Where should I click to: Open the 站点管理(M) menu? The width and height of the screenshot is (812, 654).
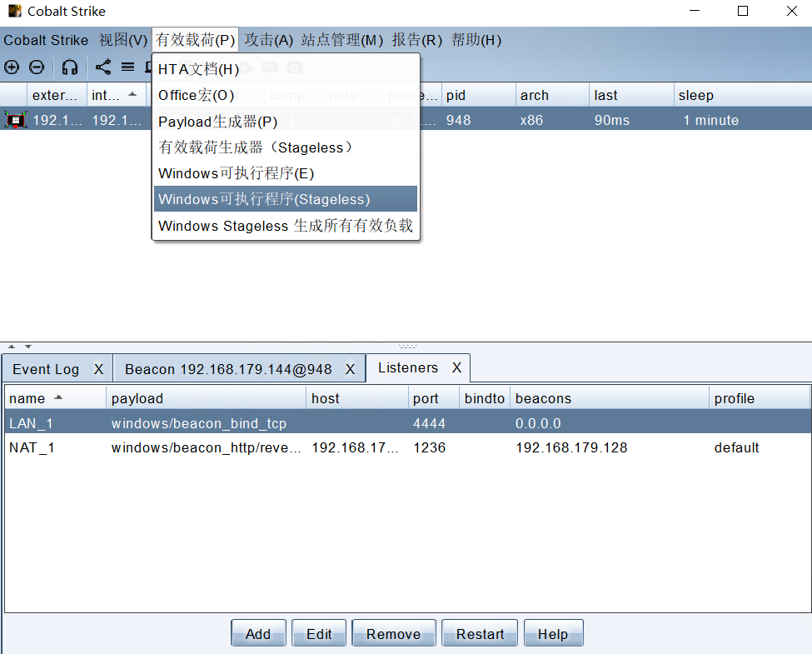(x=342, y=40)
